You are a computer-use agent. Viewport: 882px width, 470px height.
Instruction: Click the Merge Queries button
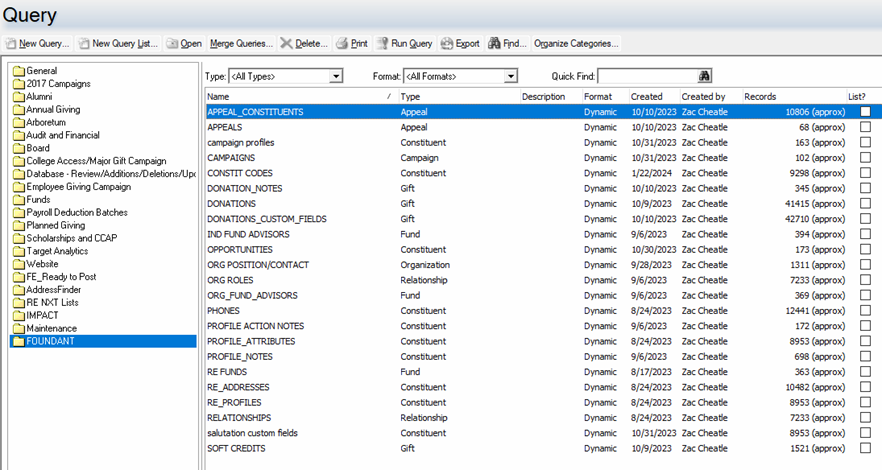(x=240, y=44)
